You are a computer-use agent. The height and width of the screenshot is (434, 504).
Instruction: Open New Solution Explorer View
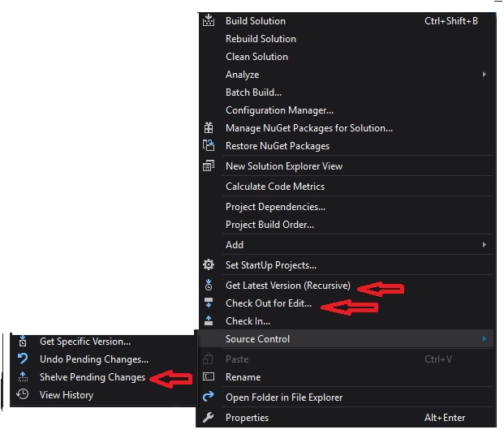pyautogui.click(x=347, y=165)
